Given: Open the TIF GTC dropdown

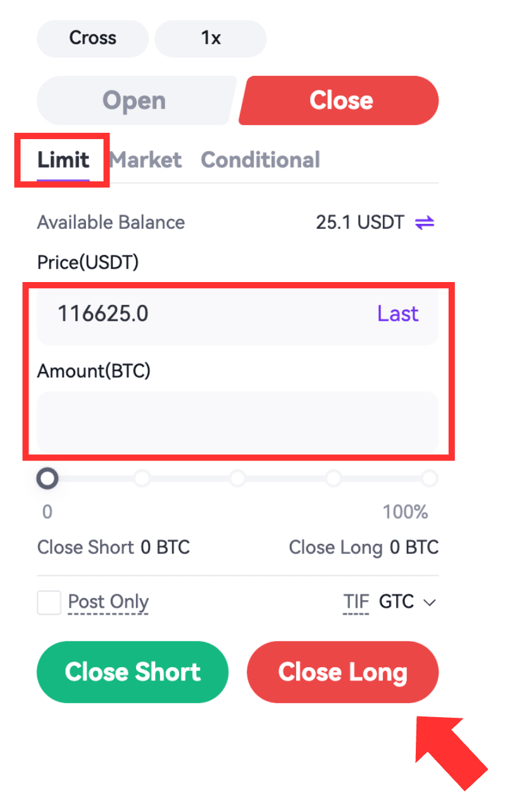Looking at the screenshot, I should (x=408, y=602).
